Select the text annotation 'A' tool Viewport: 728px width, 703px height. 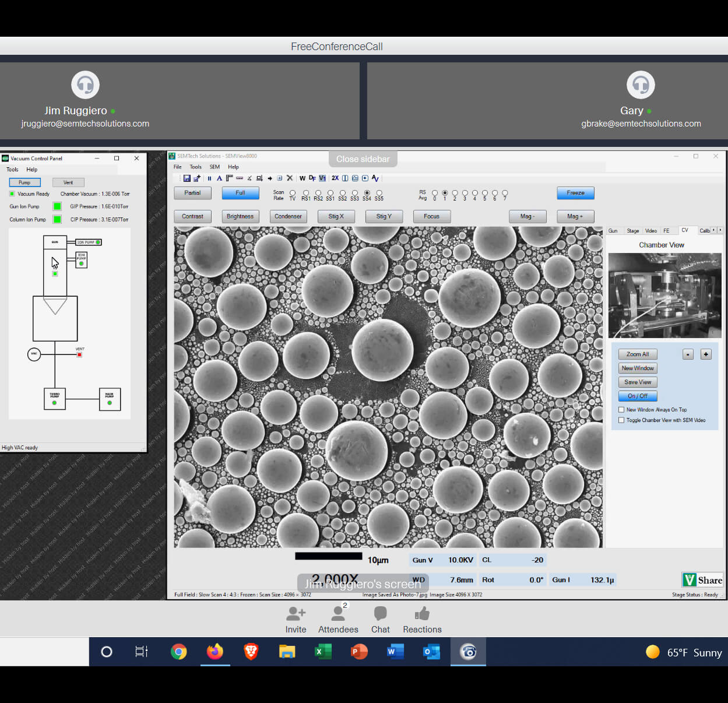pos(219,178)
